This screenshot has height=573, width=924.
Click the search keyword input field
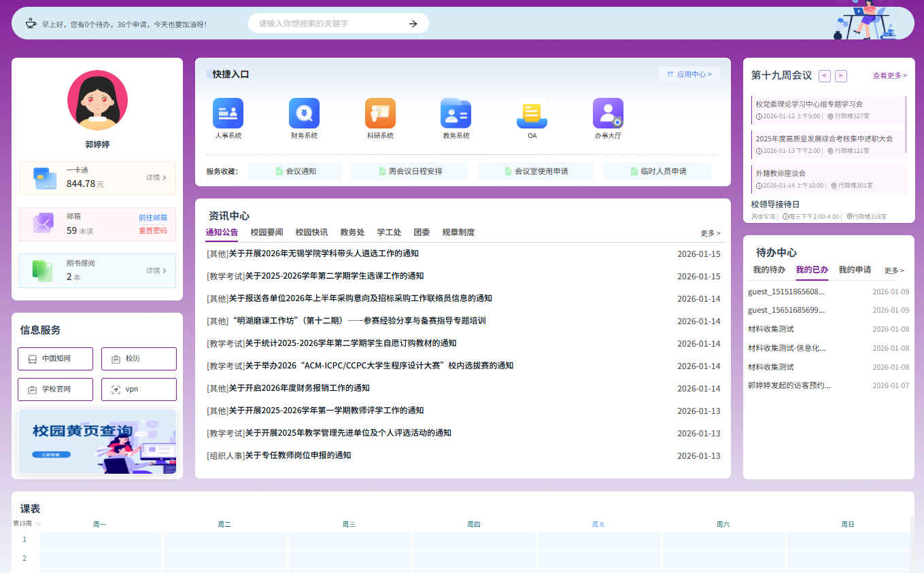(326, 24)
